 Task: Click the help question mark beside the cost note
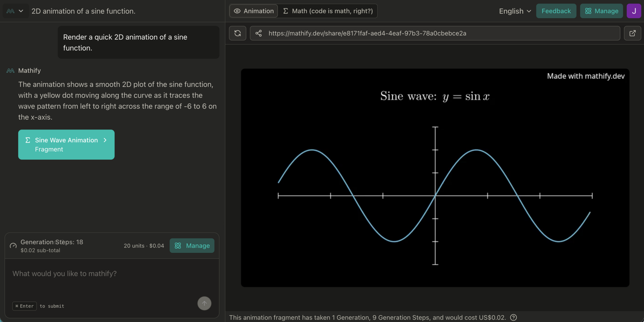tap(514, 317)
